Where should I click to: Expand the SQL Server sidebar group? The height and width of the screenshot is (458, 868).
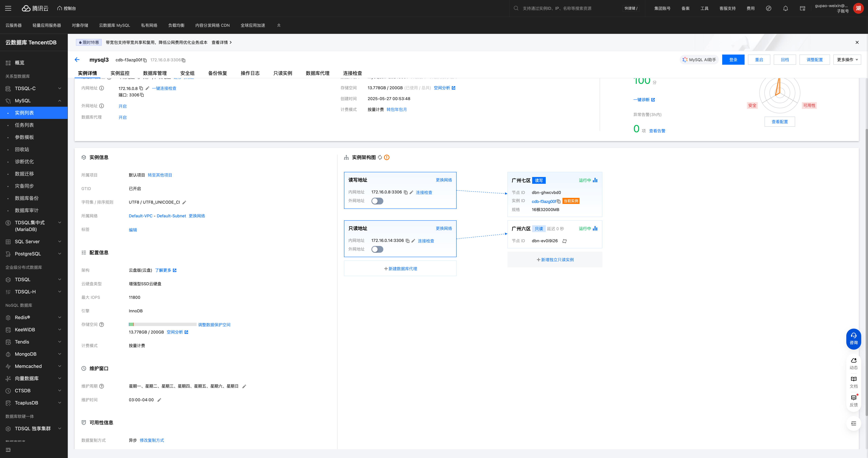[x=34, y=242]
